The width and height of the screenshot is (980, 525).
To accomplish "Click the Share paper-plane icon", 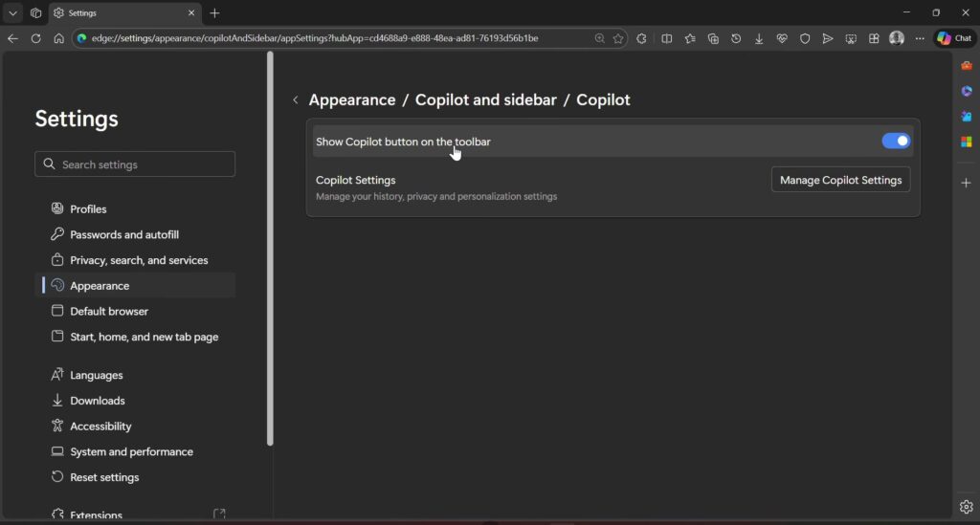I will coord(828,38).
